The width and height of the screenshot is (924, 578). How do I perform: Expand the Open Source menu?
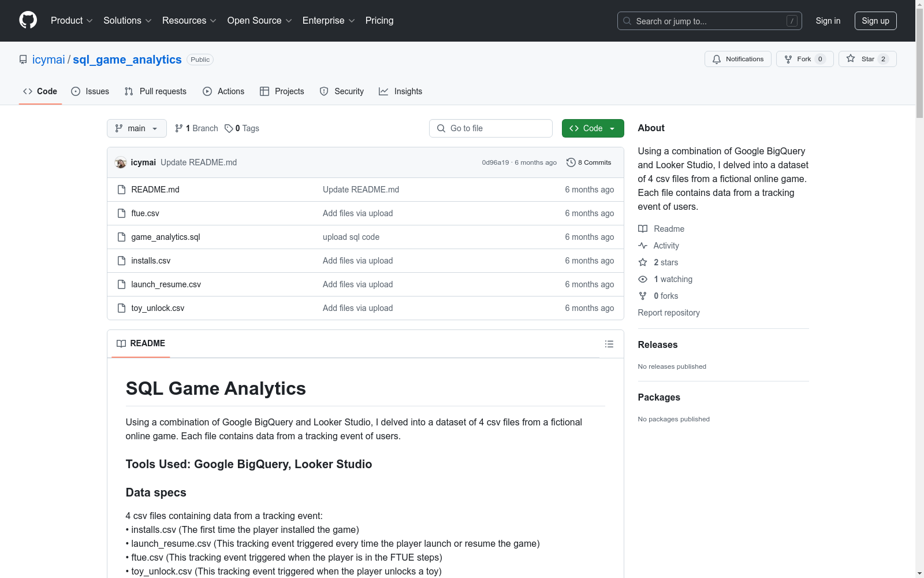tap(260, 21)
